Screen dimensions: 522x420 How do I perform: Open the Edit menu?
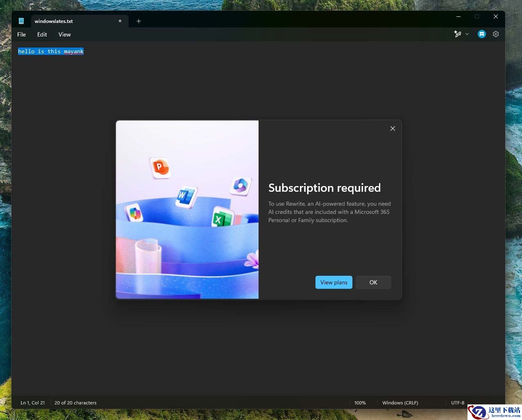click(x=42, y=34)
